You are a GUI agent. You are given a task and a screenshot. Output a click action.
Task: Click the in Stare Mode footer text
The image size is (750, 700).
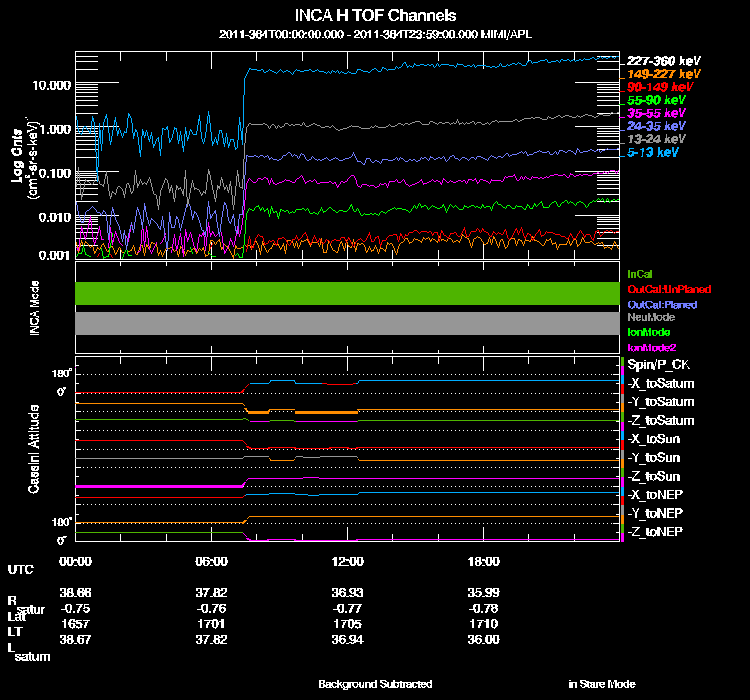(601, 684)
